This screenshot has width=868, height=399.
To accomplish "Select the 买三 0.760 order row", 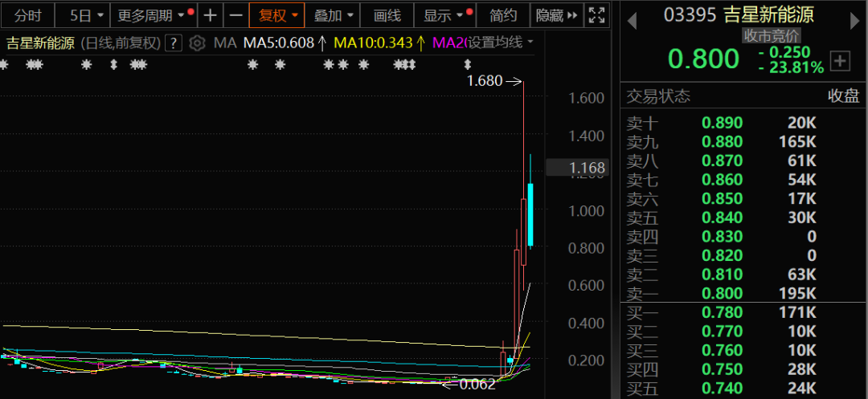I will tap(743, 350).
